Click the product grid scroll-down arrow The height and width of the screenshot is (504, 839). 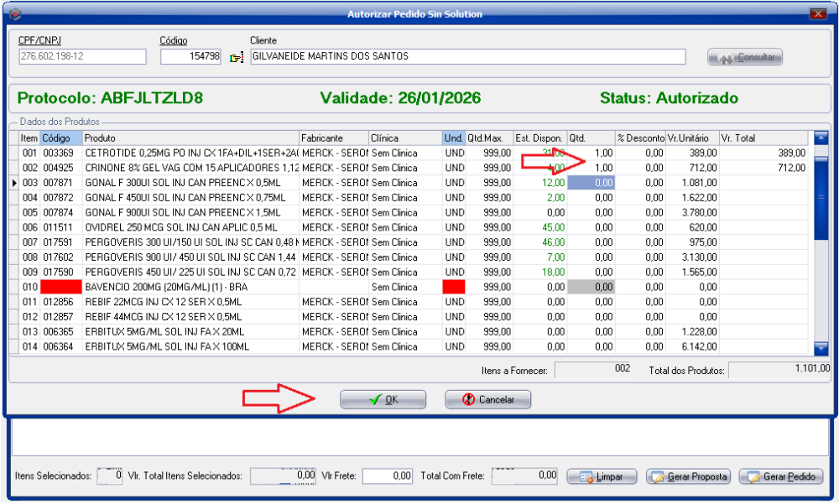pyautogui.click(x=821, y=348)
